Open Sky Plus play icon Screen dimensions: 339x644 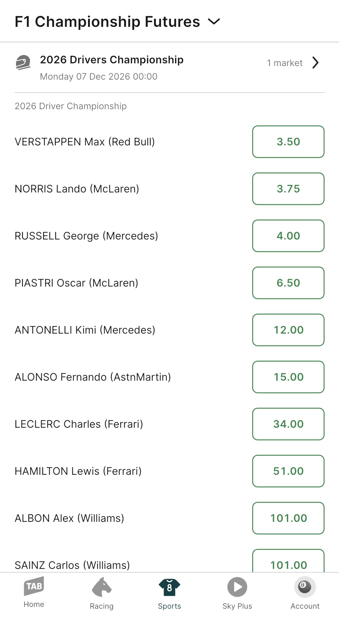237,587
